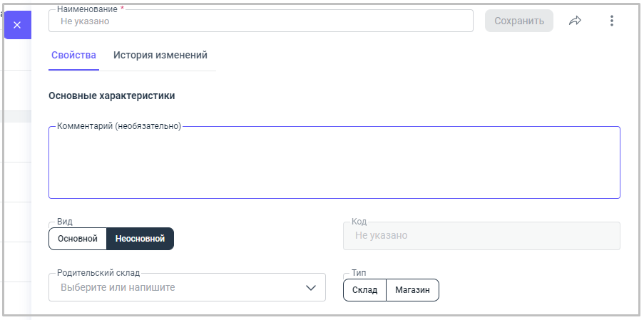The height and width of the screenshot is (320, 644).
Task: Click inside the Комментарий text area
Action: pos(334,164)
